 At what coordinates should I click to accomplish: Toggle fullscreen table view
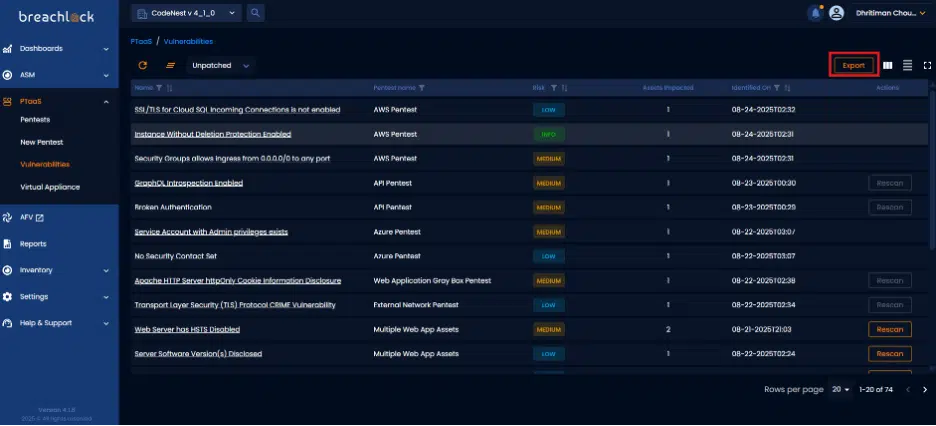(x=927, y=66)
